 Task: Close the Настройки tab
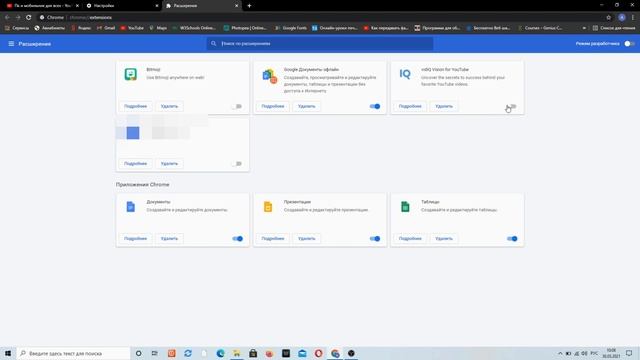click(x=157, y=6)
